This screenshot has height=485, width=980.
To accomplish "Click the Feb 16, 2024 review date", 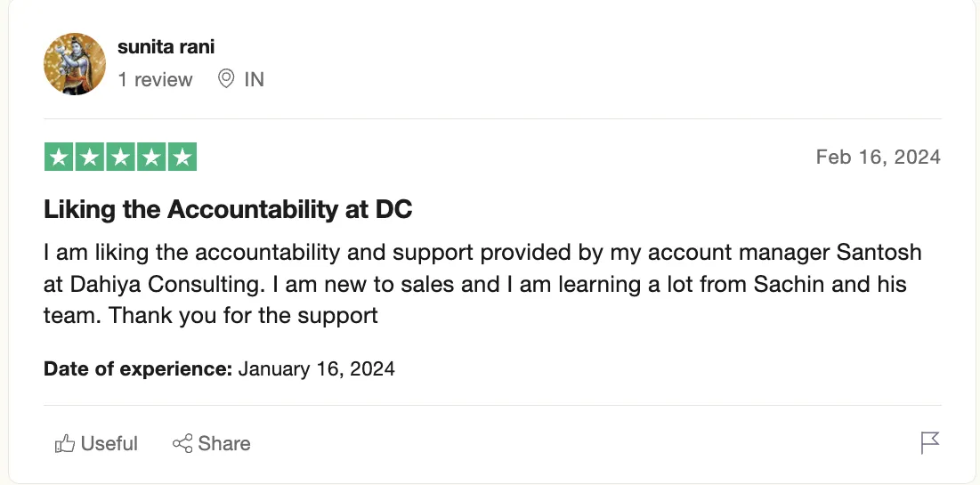I will 878,158.
